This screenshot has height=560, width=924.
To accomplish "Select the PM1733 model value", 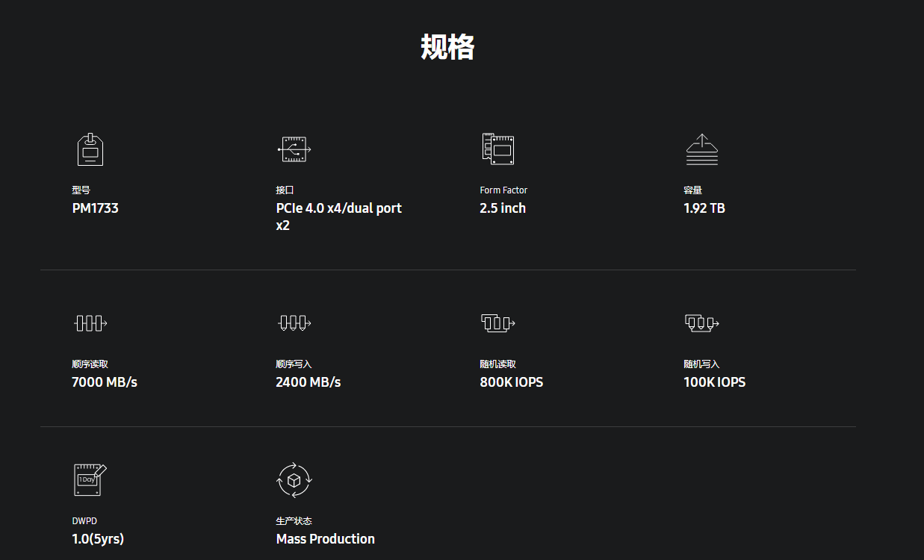I will [96, 208].
